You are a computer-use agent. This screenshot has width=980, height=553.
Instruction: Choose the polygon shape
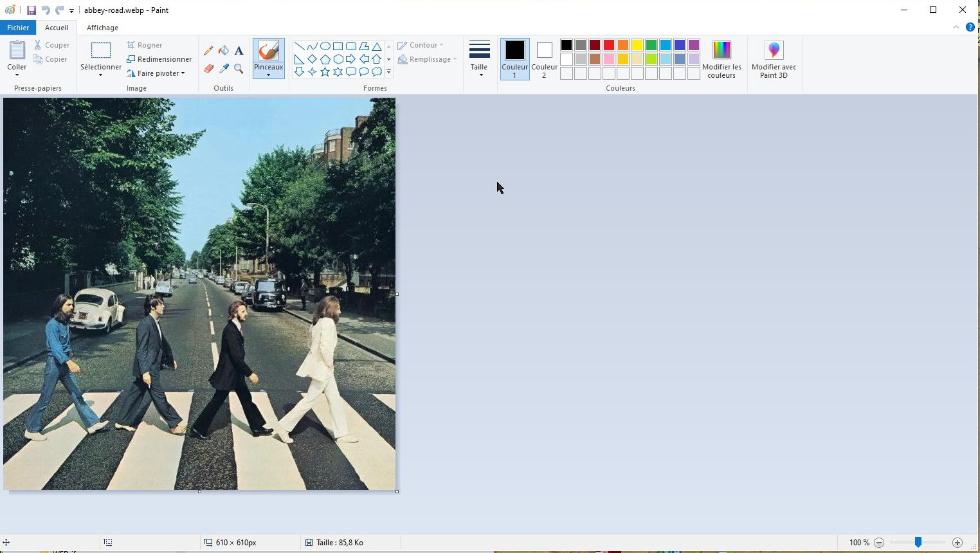point(364,46)
